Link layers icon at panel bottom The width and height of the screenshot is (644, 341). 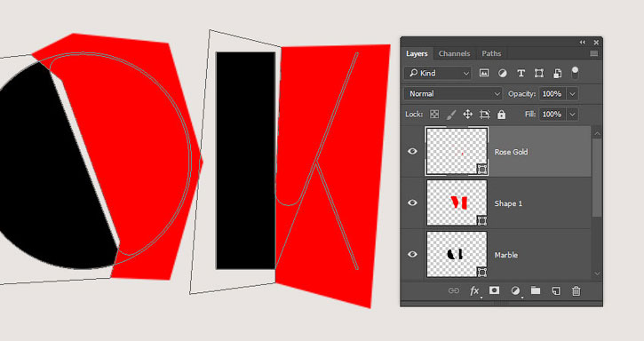(453, 291)
